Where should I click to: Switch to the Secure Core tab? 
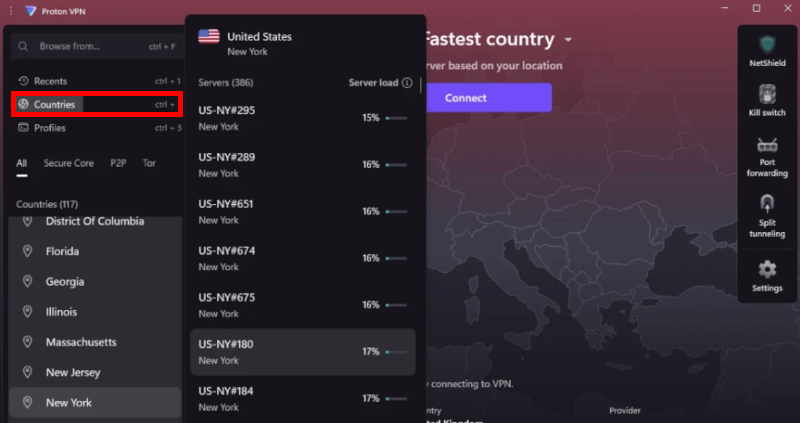pyautogui.click(x=68, y=163)
